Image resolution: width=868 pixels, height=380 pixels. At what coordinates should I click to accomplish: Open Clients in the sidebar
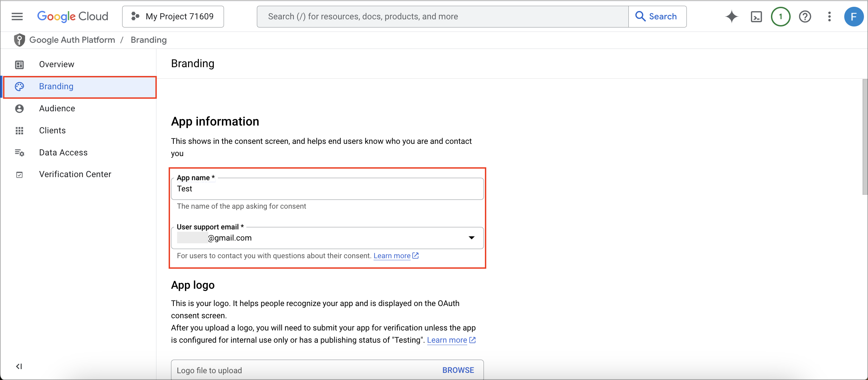tap(79, 130)
